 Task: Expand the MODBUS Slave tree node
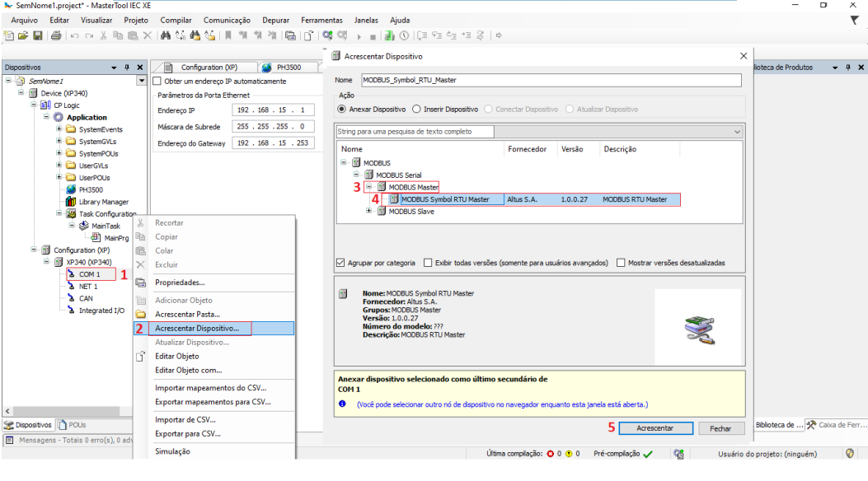(369, 211)
